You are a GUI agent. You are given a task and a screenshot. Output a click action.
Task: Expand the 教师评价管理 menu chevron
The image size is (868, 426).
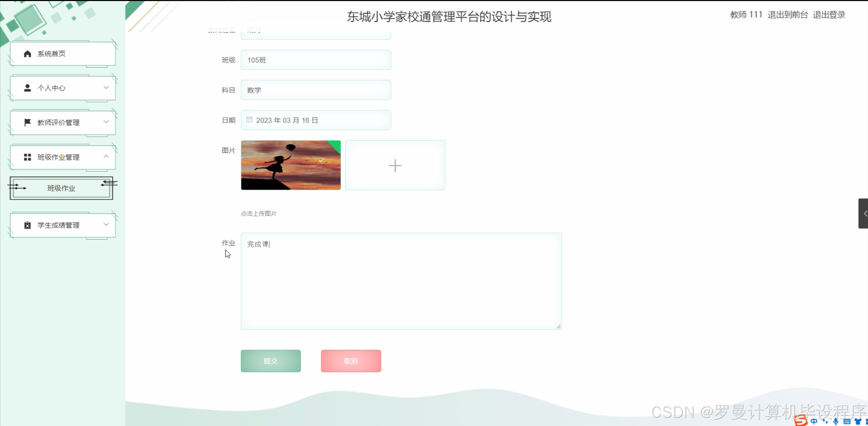(106, 122)
